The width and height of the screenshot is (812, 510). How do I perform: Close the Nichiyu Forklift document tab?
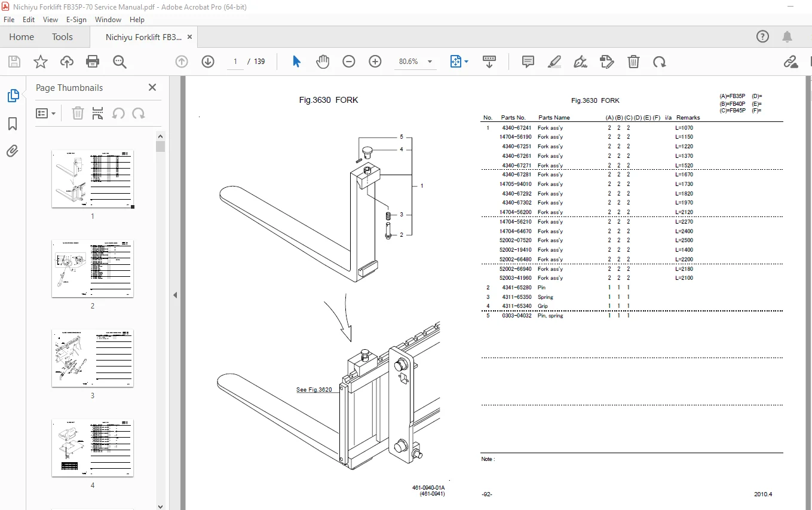[x=190, y=37]
